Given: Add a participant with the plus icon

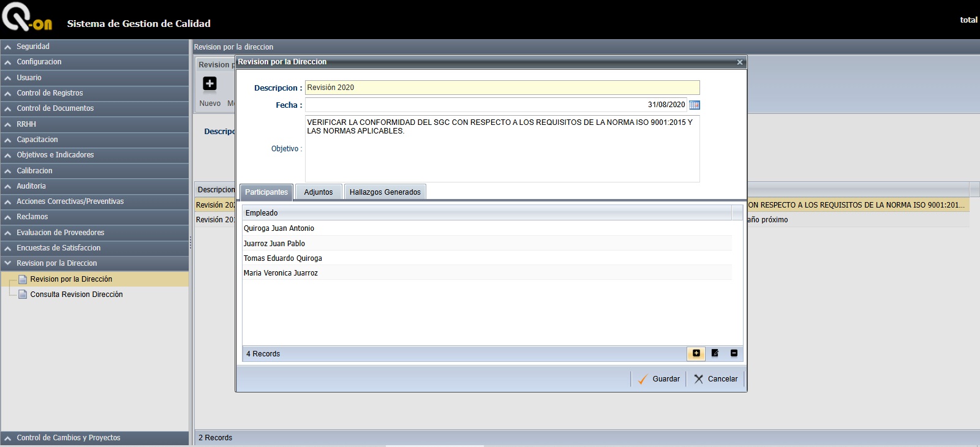Looking at the screenshot, I should pyautogui.click(x=696, y=353).
